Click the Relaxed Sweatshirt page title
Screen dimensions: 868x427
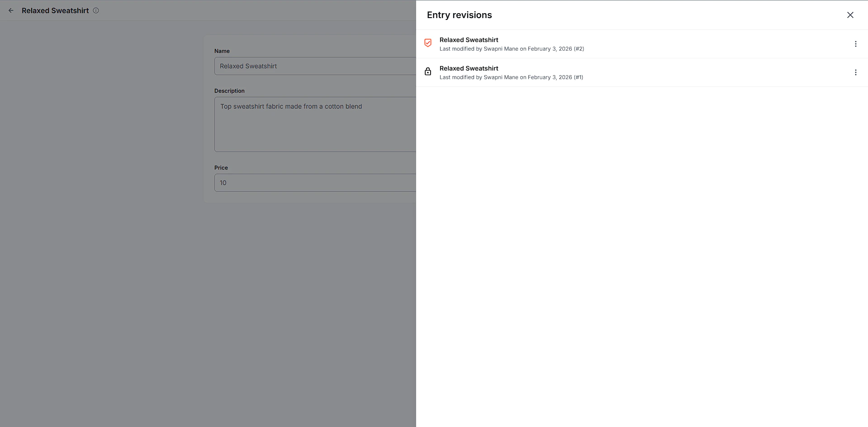(55, 10)
